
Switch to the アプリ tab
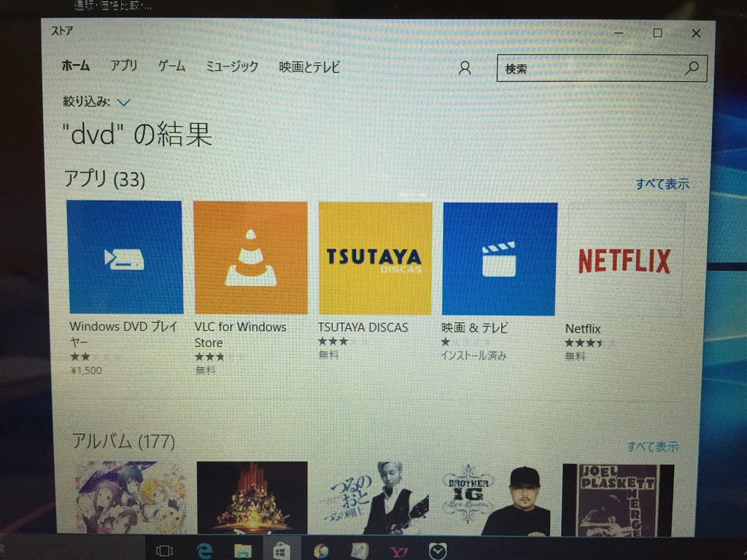pyautogui.click(x=124, y=66)
